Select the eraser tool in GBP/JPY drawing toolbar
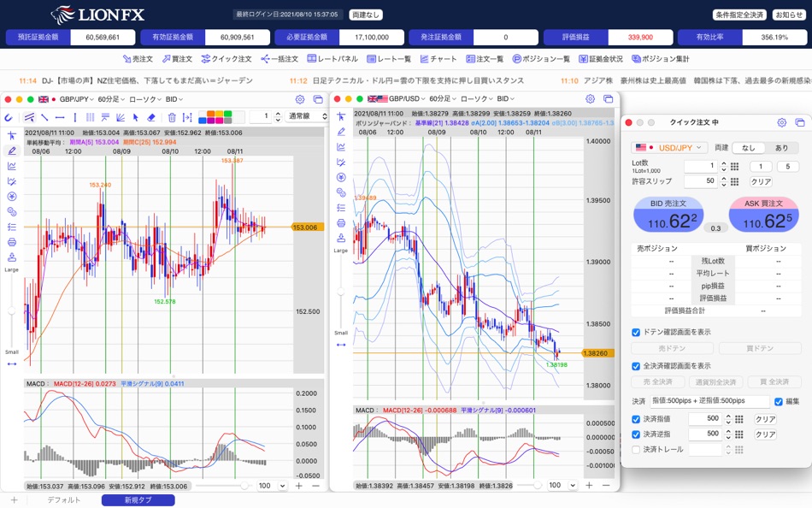 coord(151,117)
